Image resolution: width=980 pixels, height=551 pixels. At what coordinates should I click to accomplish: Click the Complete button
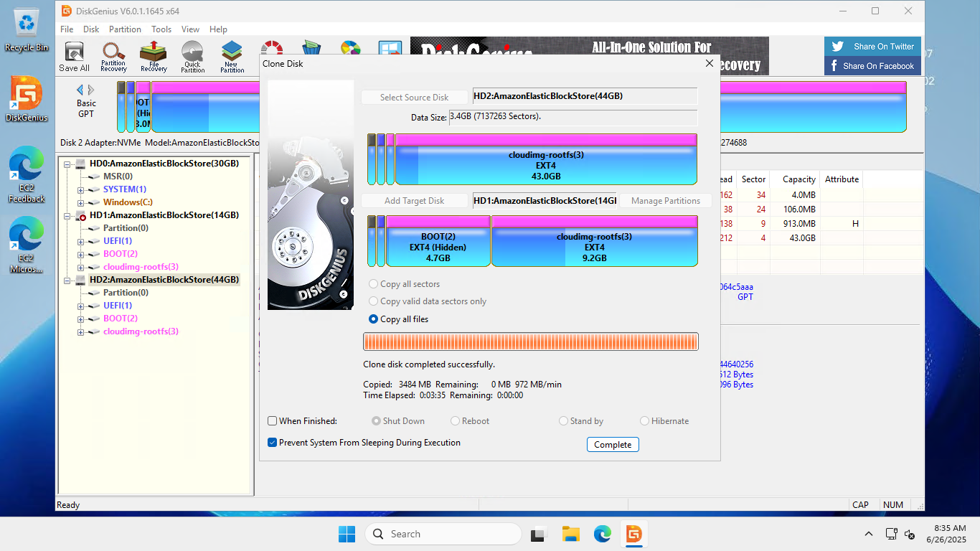click(613, 445)
